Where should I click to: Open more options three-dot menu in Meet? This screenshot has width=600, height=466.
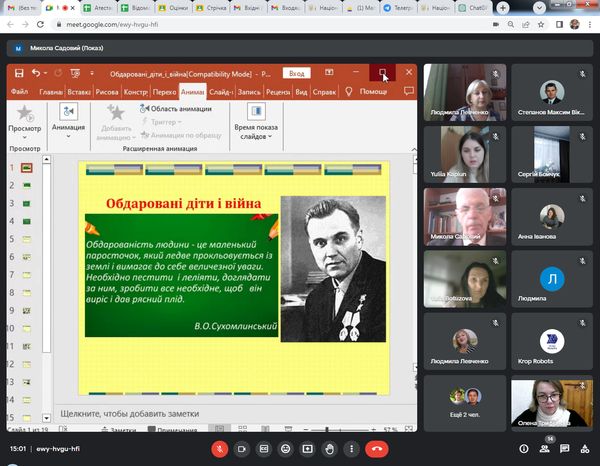pos(351,449)
